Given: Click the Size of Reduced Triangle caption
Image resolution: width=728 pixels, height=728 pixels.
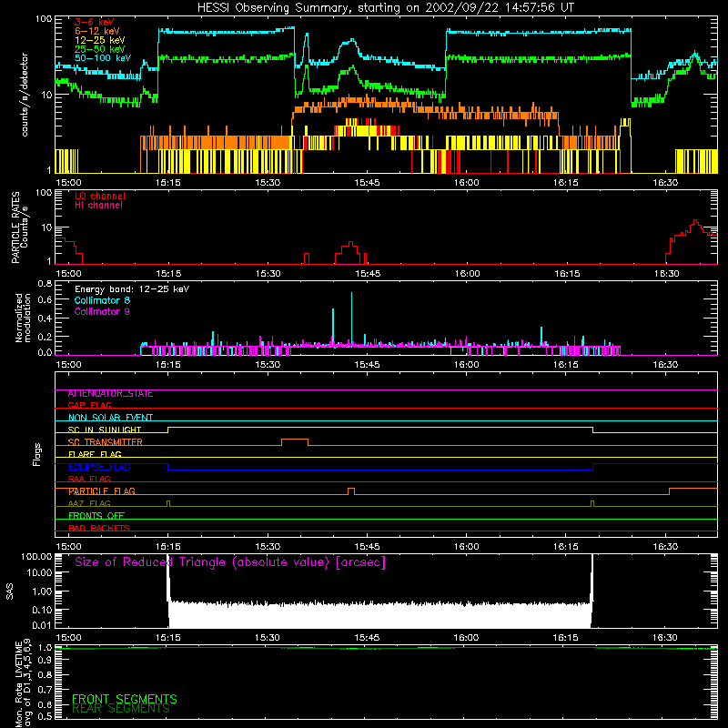Looking at the screenshot, I should pyautogui.click(x=230, y=562).
